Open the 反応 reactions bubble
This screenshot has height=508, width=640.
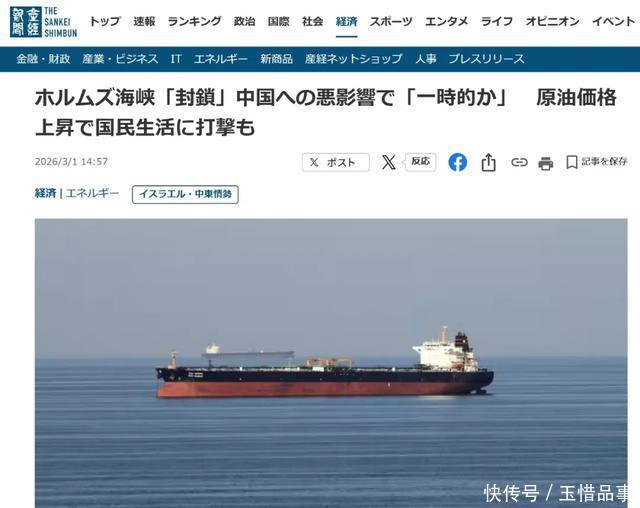pyautogui.click(x=420, y=162)
